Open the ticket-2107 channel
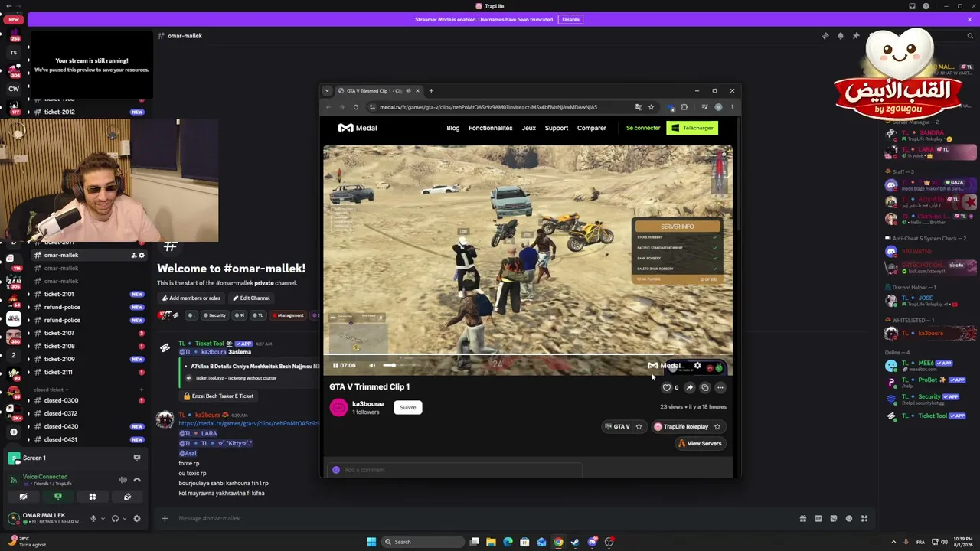The width and height of the screenshot is (980, 551). pos(88,333)
